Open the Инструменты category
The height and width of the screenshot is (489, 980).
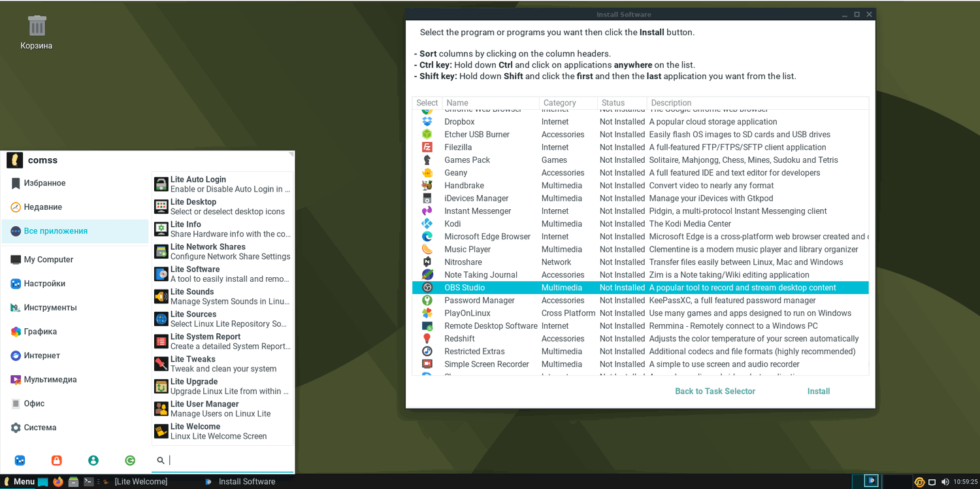tap(76, 307)
